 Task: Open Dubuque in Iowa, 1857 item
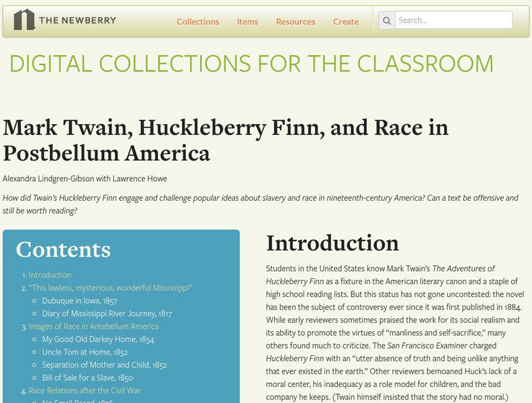pyautogui.click(x=80, y=300)
